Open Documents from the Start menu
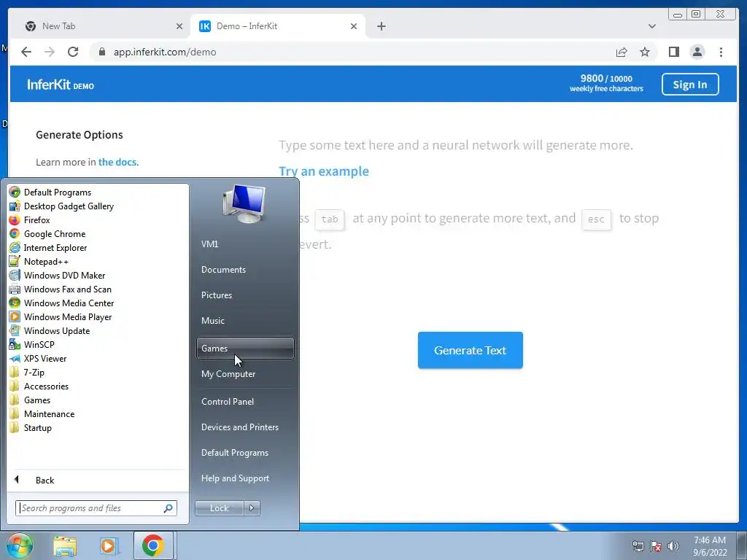Screen dimensions: 747x560 (223, 270)
